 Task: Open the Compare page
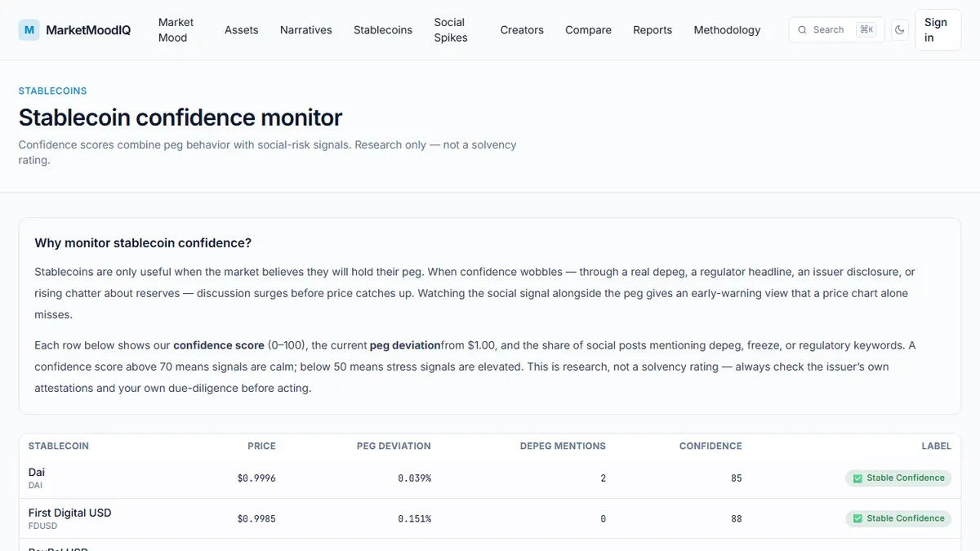(x=588, y=30)
